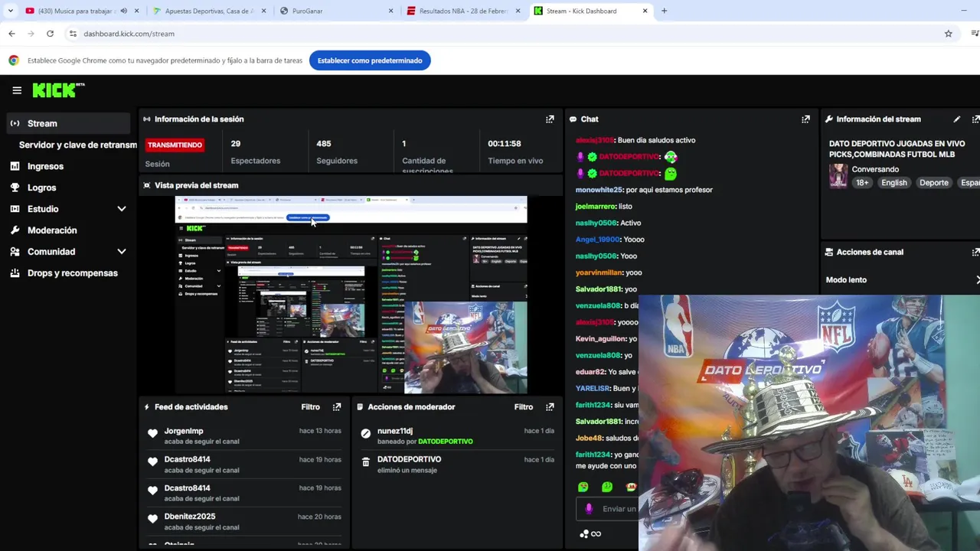Screen dimensions: 980x551
Task: Click the heart icon next to Jorgenlmp
Action: click(x=152, y=434)
